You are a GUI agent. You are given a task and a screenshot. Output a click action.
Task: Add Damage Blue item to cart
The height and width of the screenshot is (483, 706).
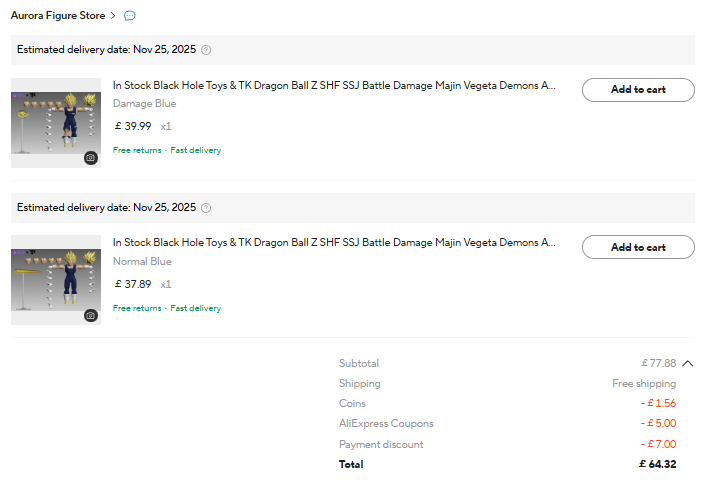(x=638, y=90)
